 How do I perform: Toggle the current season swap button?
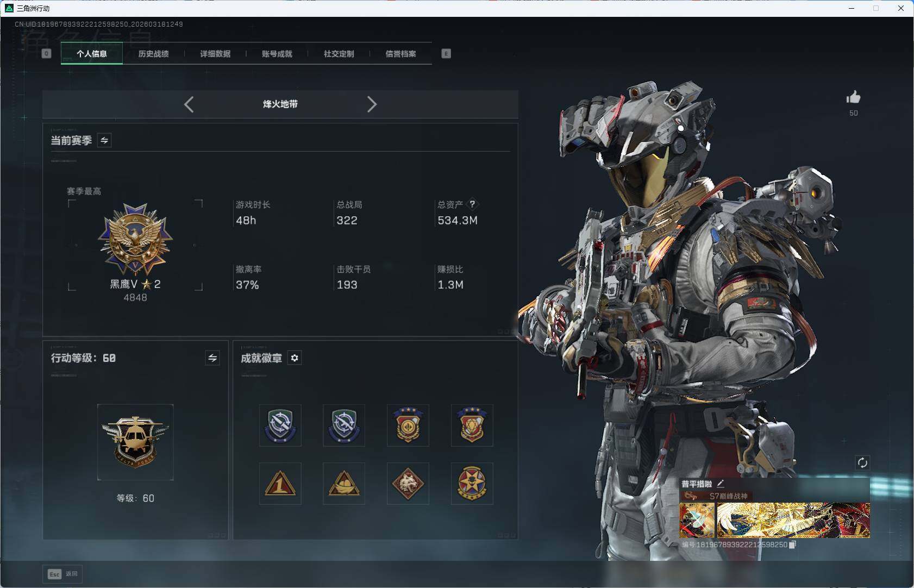click(x=104, y=141)
